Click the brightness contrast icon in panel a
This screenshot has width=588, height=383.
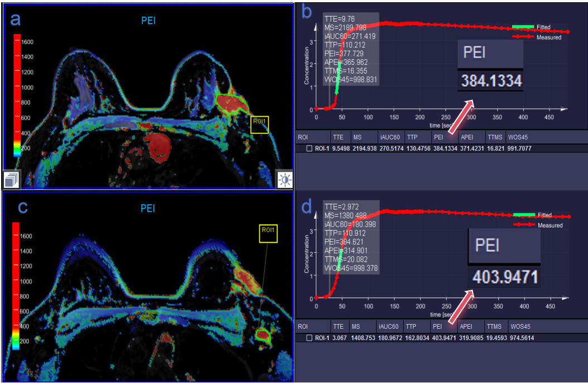[285, 179]
